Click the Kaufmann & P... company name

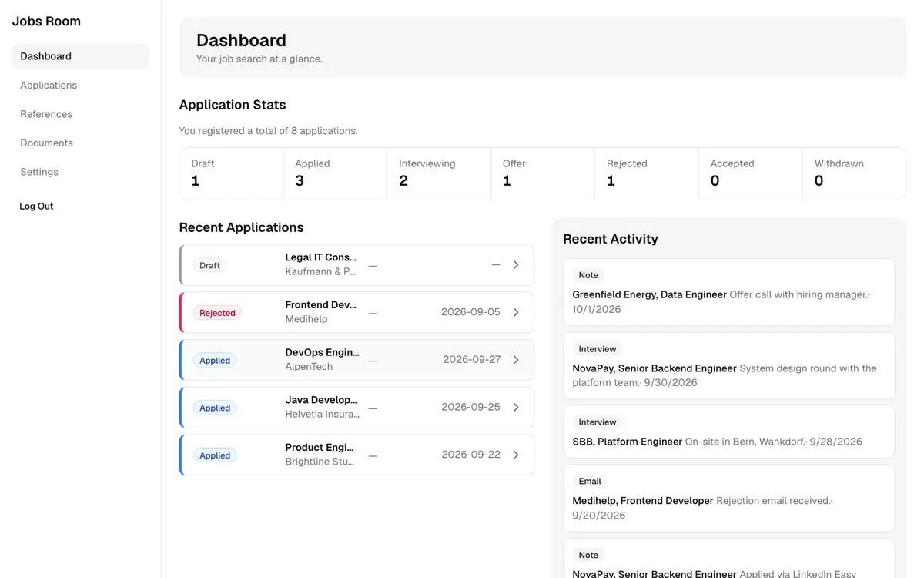coord(320,272)
